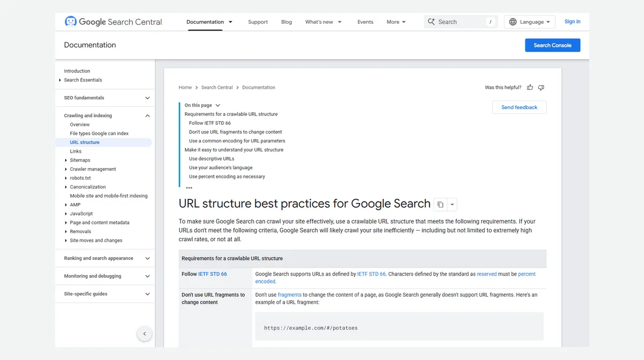Jump to Requirements for a crawlable URL structure
Image resolution: width=644 pixels, height=360 pixels.
tap(231, 114)
